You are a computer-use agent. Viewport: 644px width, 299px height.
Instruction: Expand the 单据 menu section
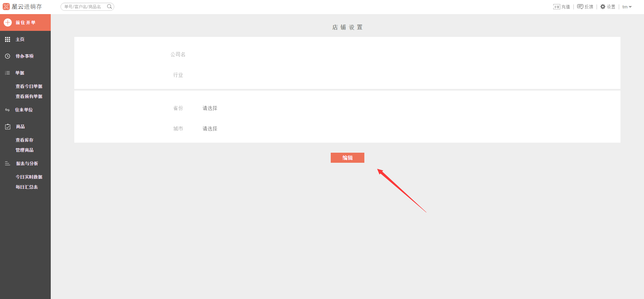pos(19,73)
